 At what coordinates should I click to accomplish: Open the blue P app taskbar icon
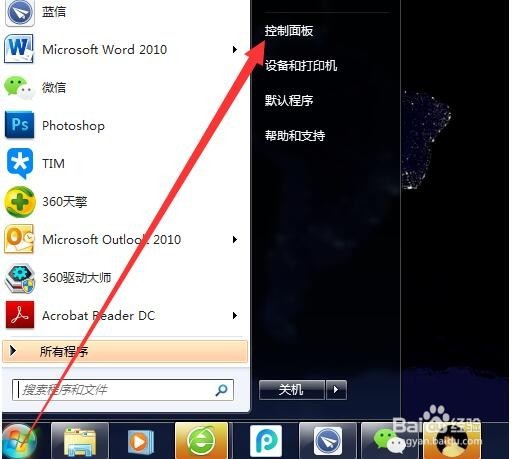click(x=266, y=441)
